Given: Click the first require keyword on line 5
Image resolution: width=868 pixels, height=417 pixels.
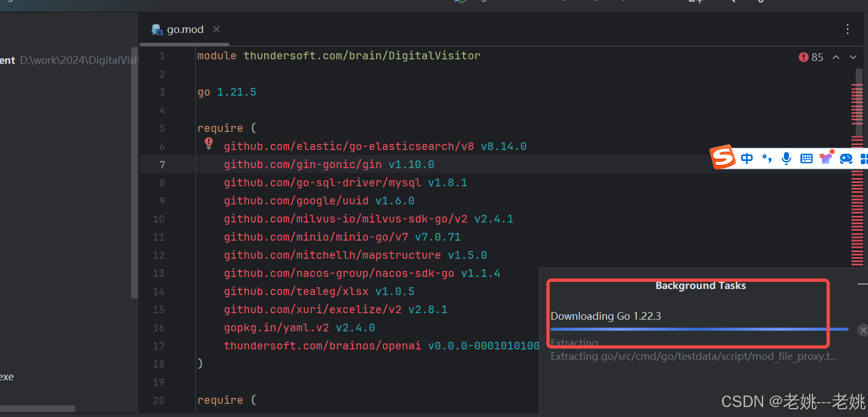Looking at the screenshot, I should [220, 128].
